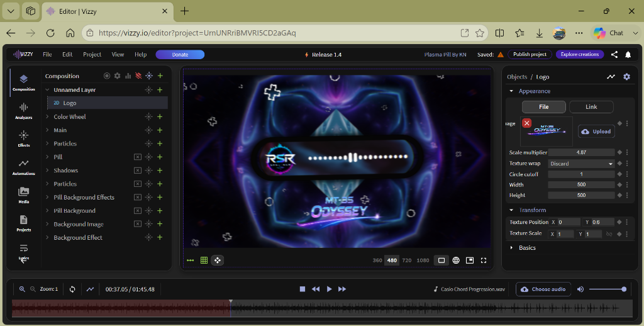
Task: Click the Explore creations button
Action: (x=579, y=54)
